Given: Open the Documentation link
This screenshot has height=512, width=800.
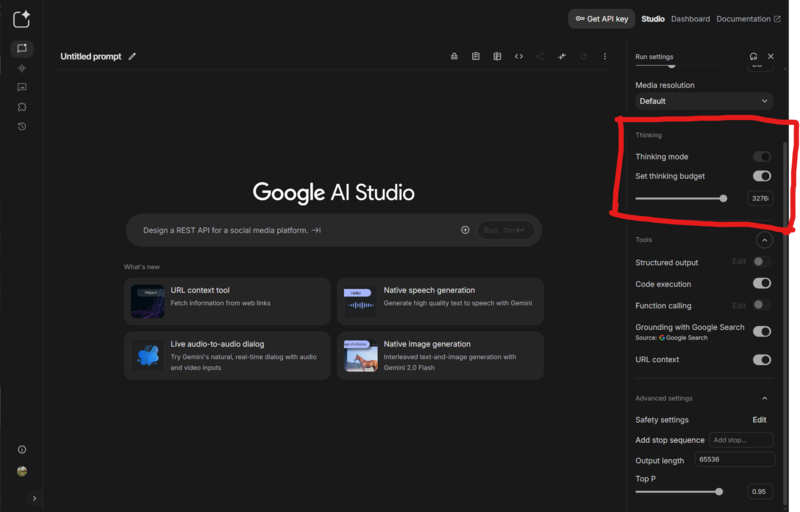Looking at the screenshot, I should point(748,19).
